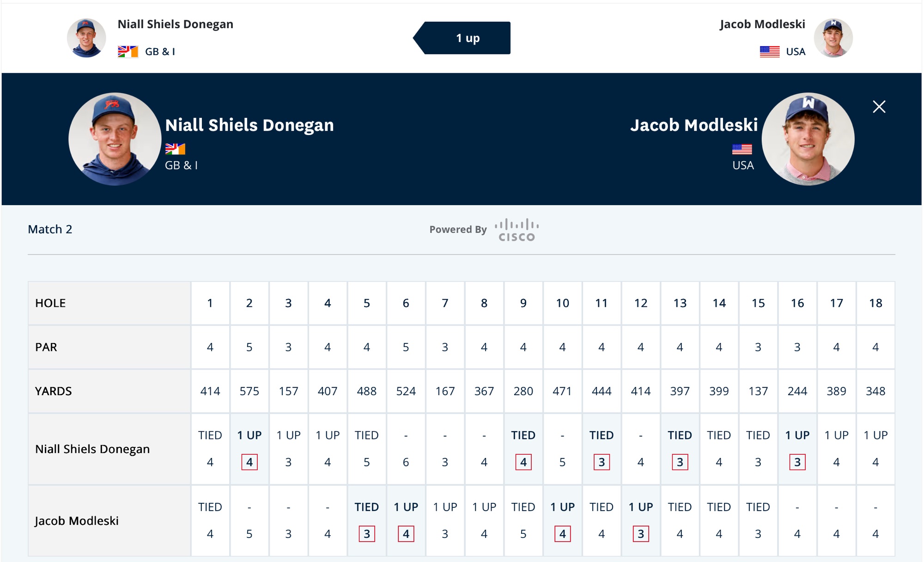Image resolution: width=924 pixels, height=562 pixels.
Task: Click the GB & I flag in dark banner
Action: 175,149
